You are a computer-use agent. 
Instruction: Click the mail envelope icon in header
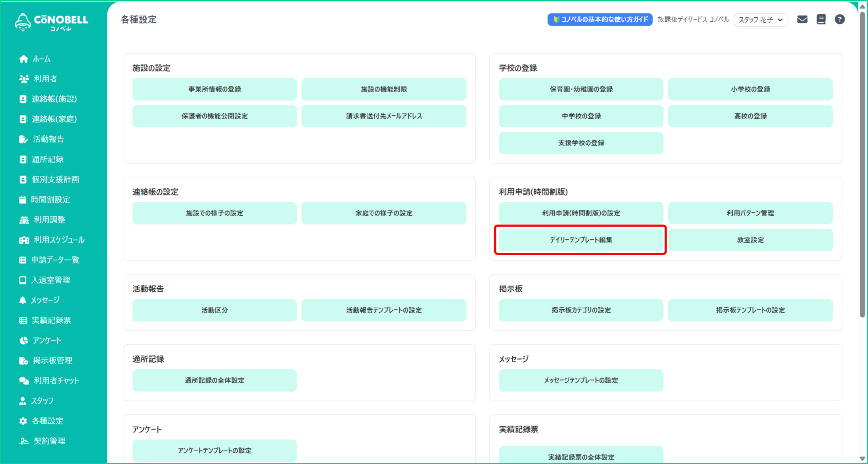(802, 19)
